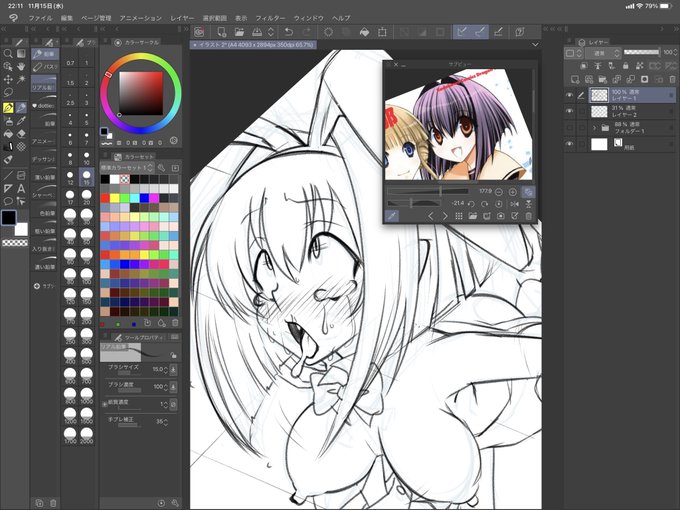680x510 pixels.
Task: Choose the パステル sub tool group tab
Action: click(44, 67)
